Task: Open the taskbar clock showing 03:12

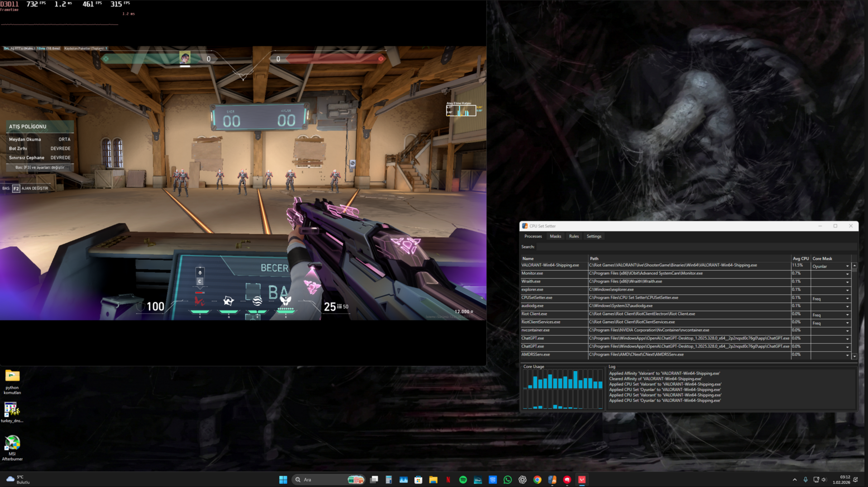Action: click(841, 480)
